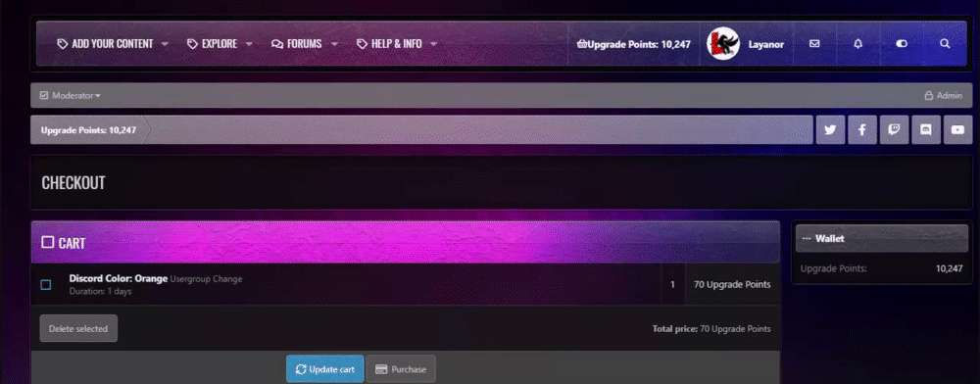Click the Delete selected button

point(78,328)
